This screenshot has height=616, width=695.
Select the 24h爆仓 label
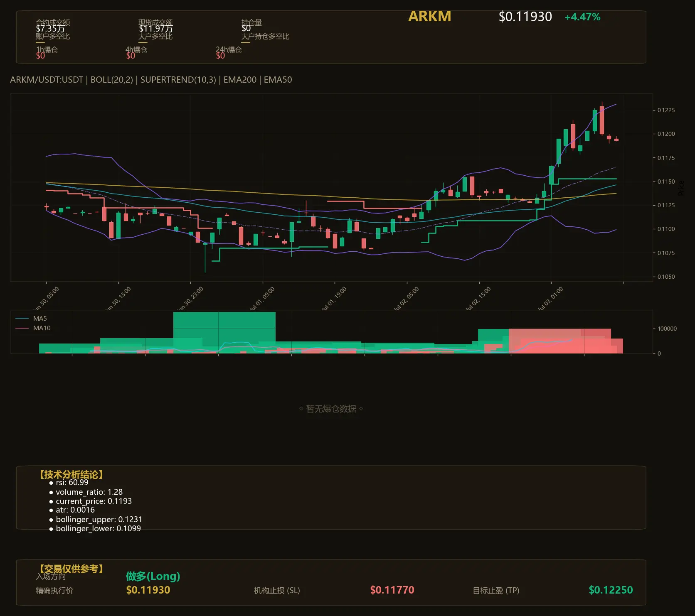229,50
